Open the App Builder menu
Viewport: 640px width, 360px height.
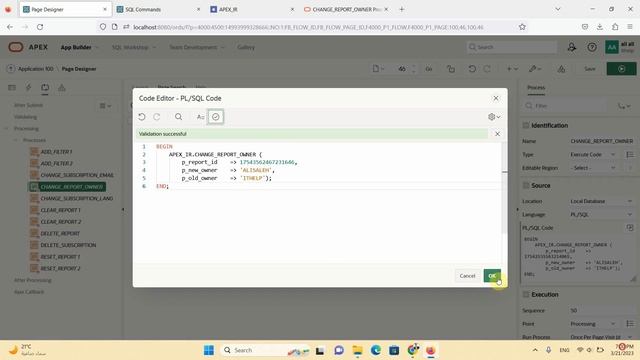pyautogui.click(x=79, y=47)
